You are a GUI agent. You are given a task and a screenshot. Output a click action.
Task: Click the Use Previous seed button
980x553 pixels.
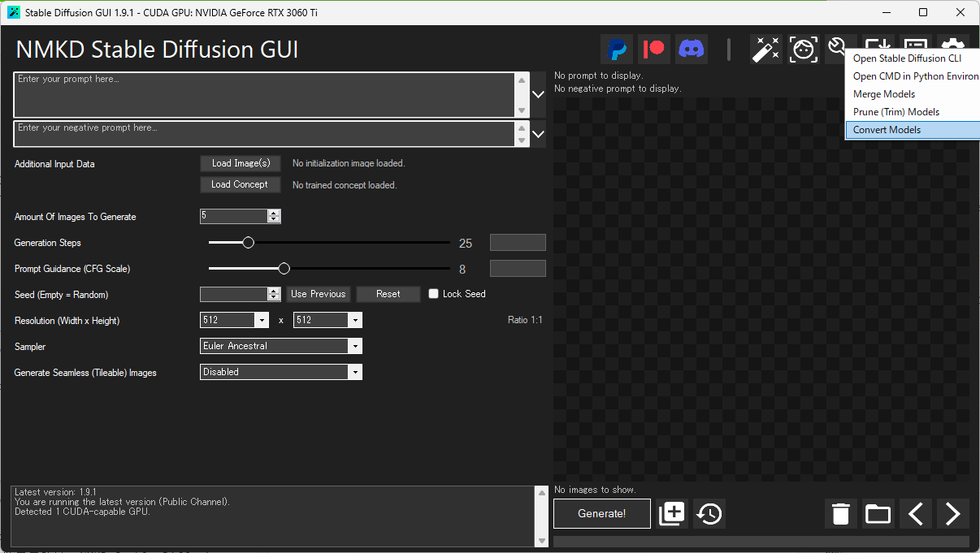point(319,294)
